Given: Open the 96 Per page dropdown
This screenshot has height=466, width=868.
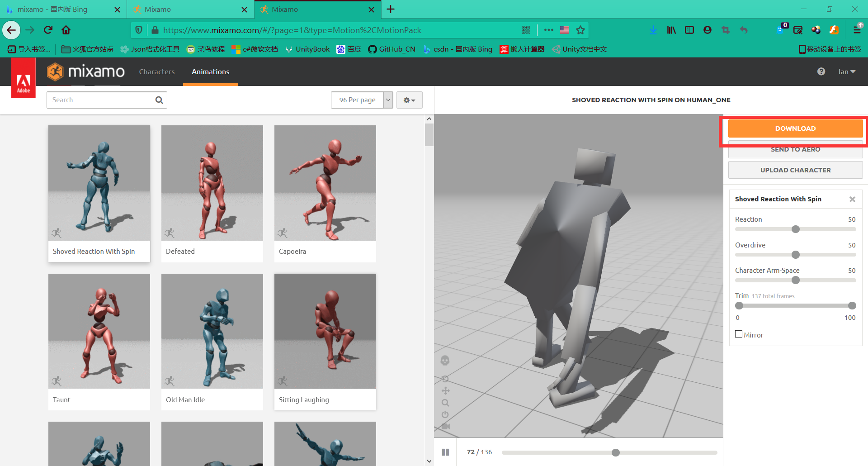Looking at the screenshot, I should click(362, 100).
